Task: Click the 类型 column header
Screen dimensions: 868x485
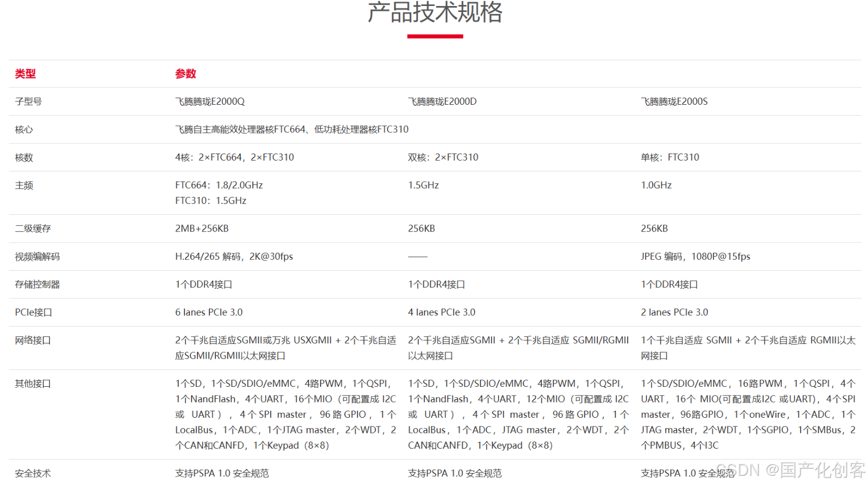Action: point(25,74)
